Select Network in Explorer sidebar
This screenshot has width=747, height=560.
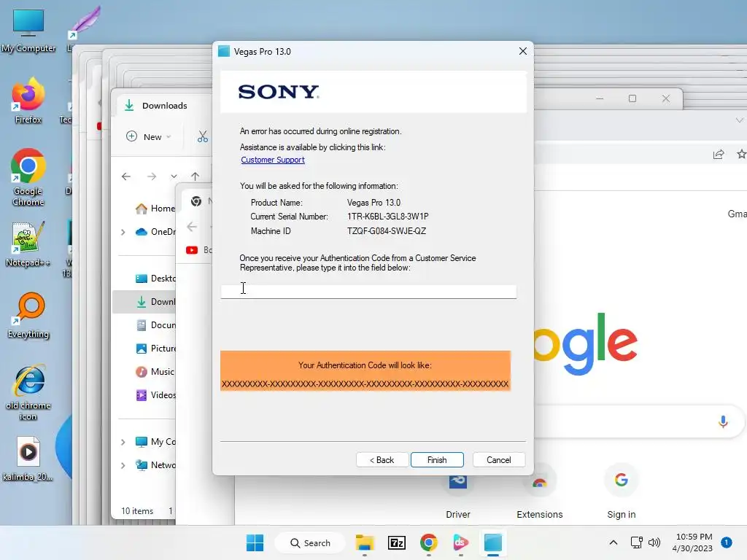click(155, 465)
